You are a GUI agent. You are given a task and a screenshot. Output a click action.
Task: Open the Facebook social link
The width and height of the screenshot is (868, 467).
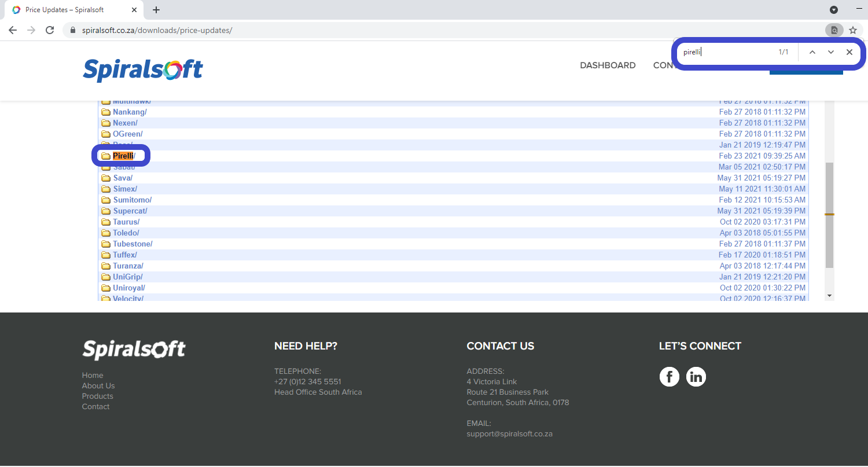[670, 377]
